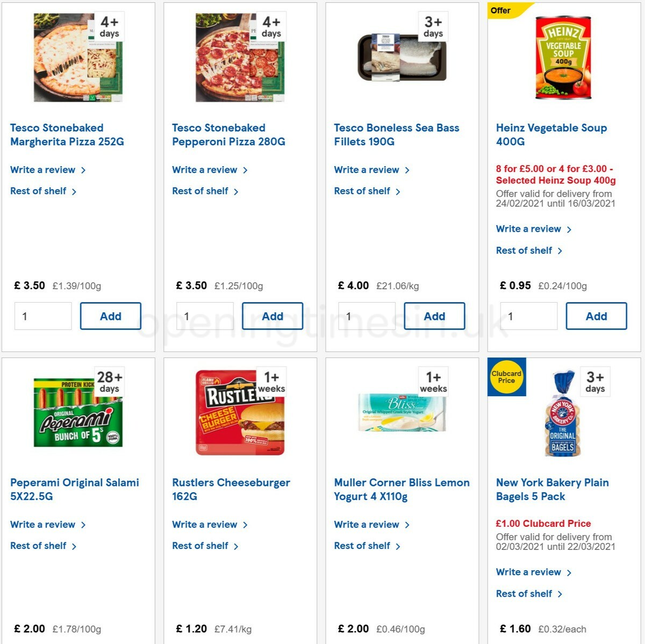Open the Muller Corner Bliss Lemon Yogurt product page
Viewport: 645px width, 644px height.
pos(402,489)
